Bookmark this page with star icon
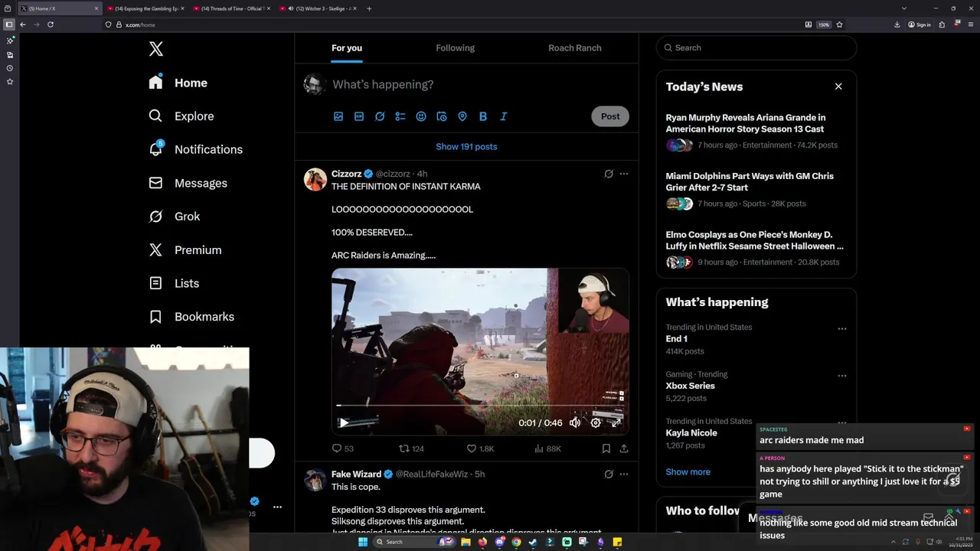This screenshot has height=551, width=980. 840,24
